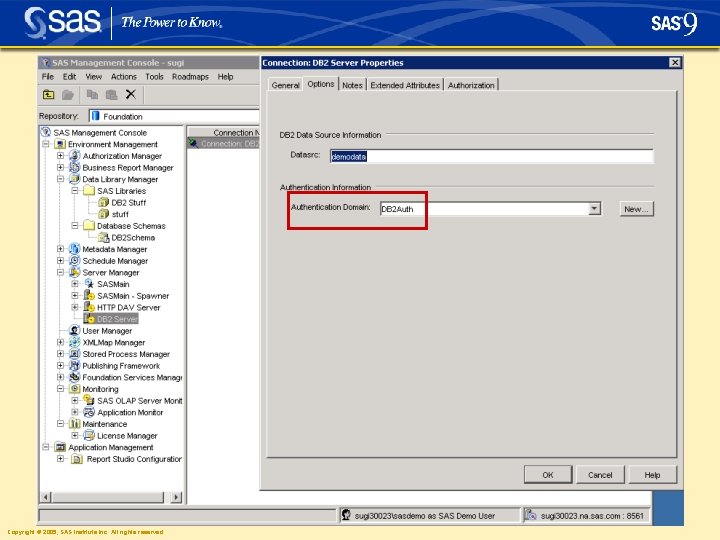The height and width of the screenshot is (540, 720).
Task: Click the OK button
Action: tap(548, 475)
